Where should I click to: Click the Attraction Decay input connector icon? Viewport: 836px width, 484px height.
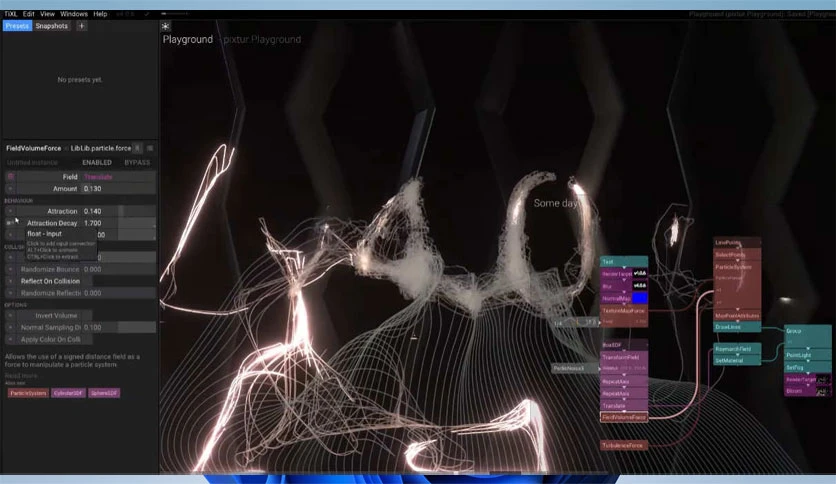10,223
